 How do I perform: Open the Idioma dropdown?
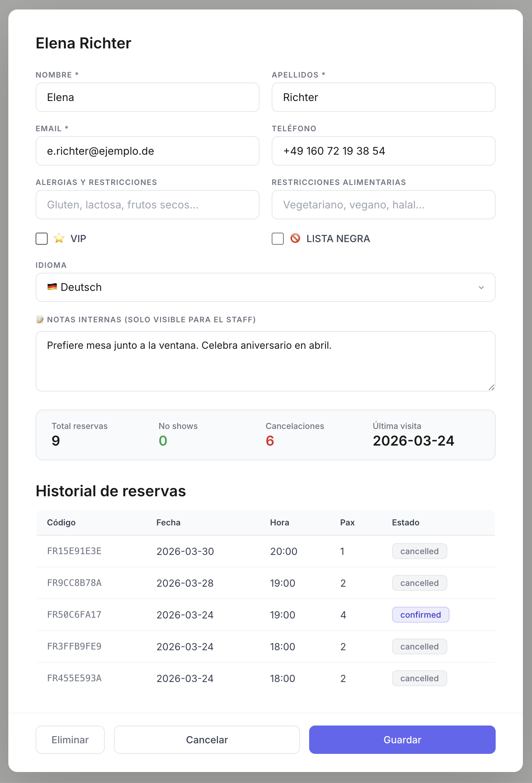click(266, 287)
